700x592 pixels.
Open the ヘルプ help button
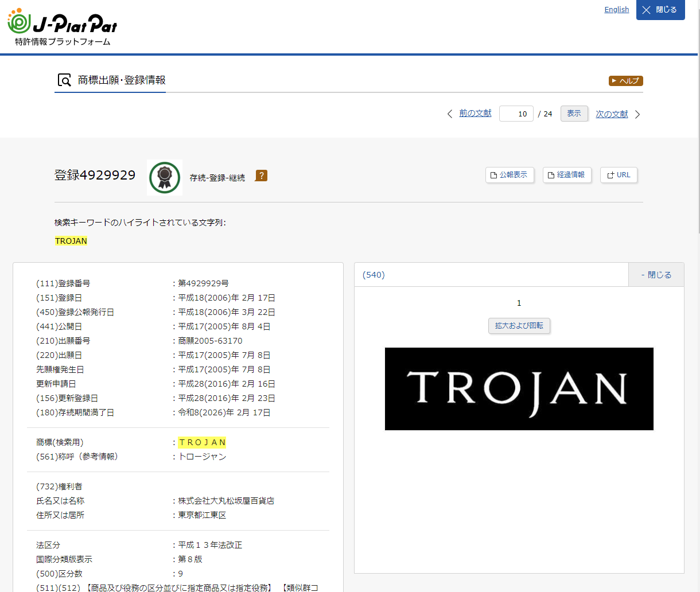(x=625, y=81)
